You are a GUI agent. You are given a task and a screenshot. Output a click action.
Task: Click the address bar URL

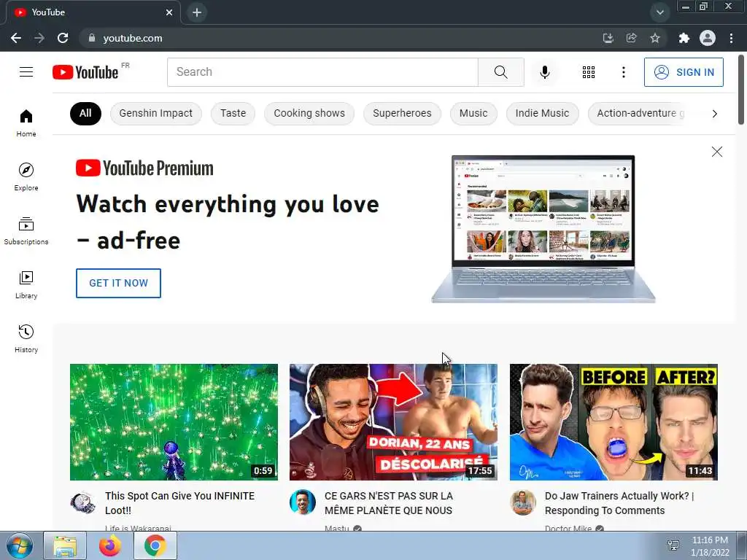133,38
